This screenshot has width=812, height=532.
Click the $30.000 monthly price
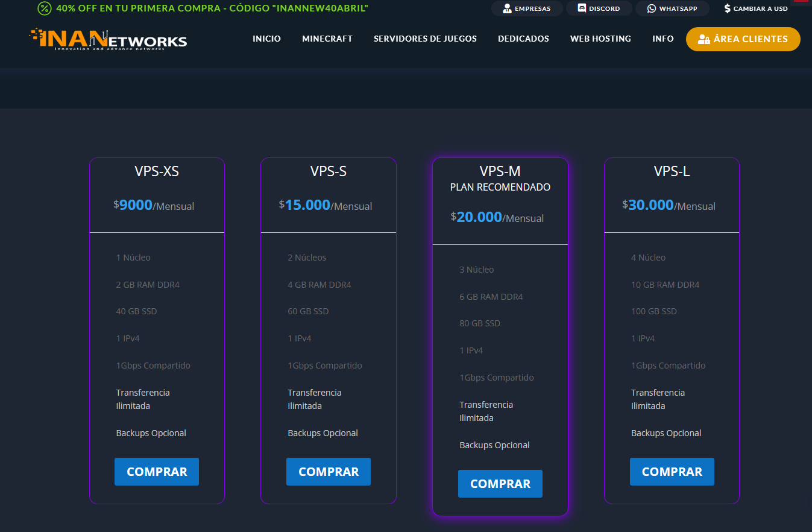(x=650, y=205)
